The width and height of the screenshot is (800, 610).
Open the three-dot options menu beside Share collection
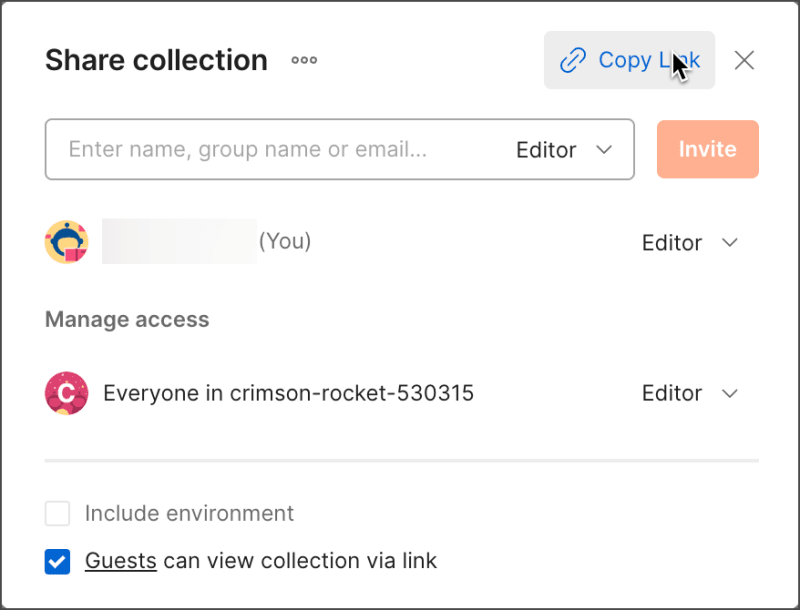coord(303,60)
